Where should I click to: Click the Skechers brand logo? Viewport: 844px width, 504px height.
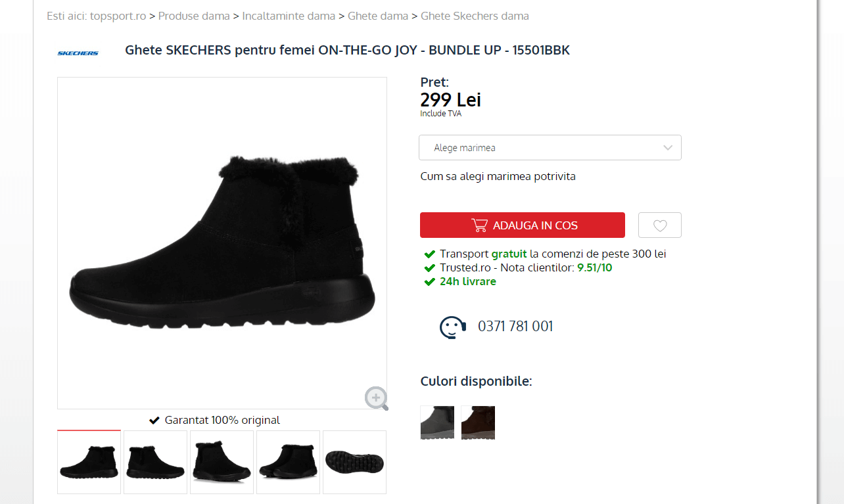78,53
